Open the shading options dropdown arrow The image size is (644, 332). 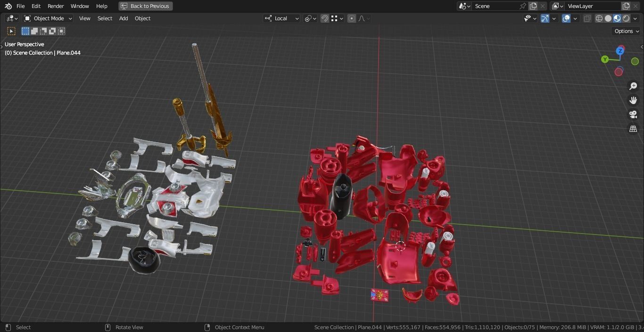635,18
